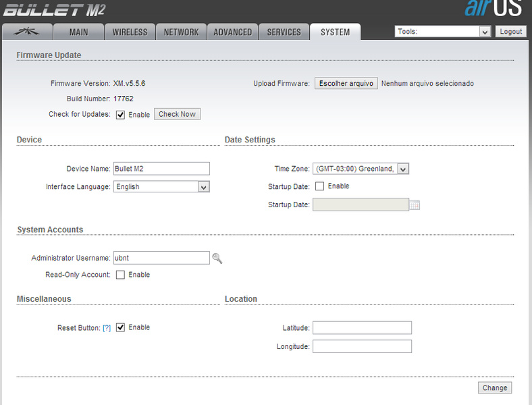
Task: Click the Change button
Action: click(x=495, y=387)
